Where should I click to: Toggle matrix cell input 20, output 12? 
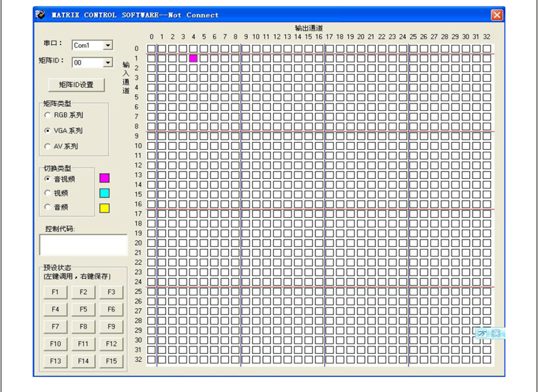277,243
